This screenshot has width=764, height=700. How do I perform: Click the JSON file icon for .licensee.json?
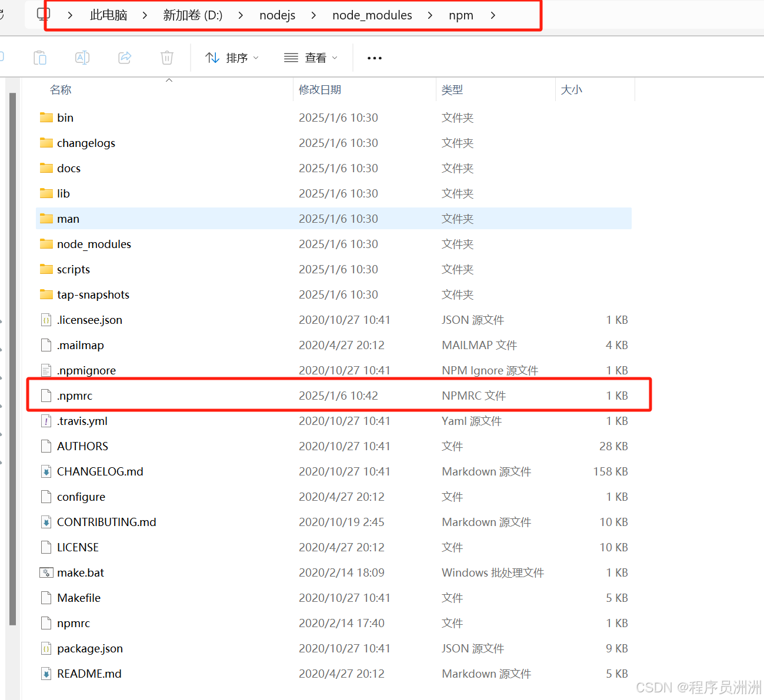(46, 320)
